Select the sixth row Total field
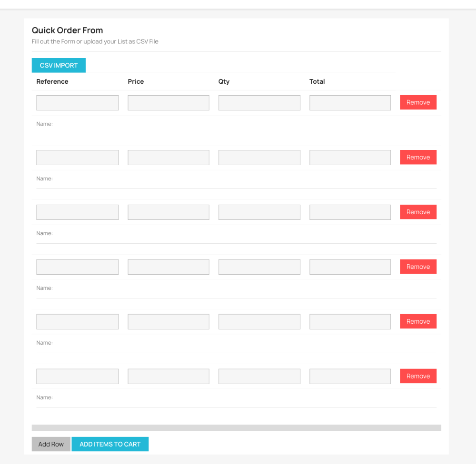The width and height of the screenshot is (476, 476). [x=350, y=377]
